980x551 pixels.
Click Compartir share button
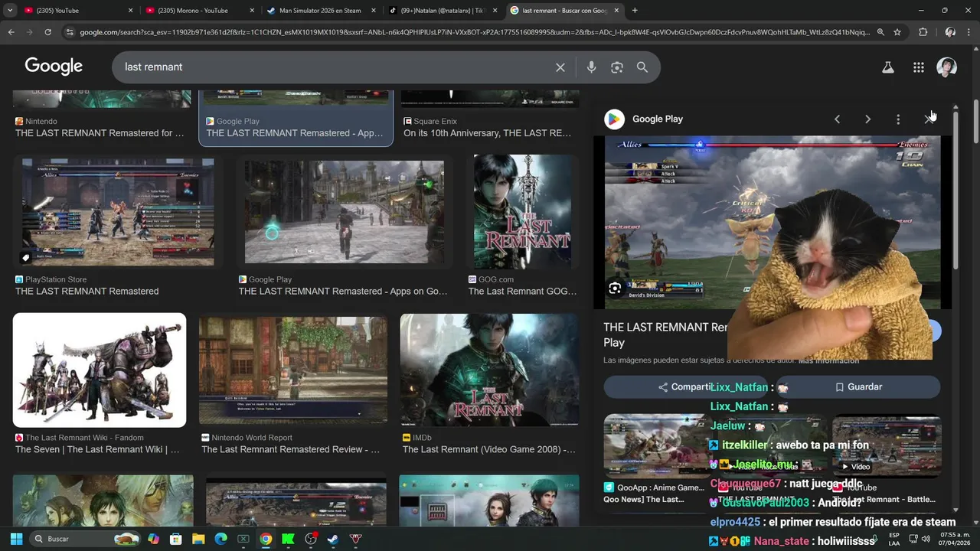[685, 387]
